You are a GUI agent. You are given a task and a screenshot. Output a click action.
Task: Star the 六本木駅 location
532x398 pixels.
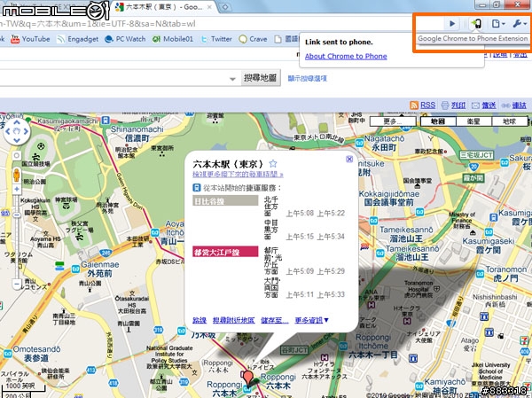[273, 164]
